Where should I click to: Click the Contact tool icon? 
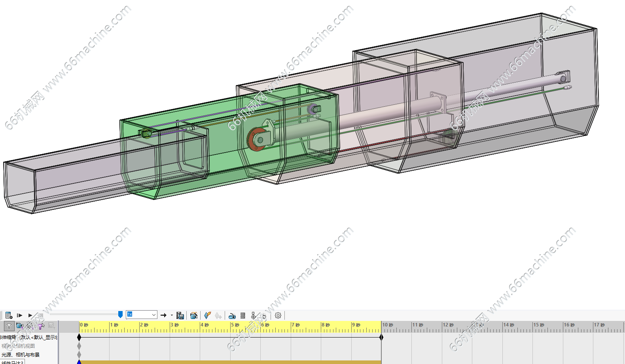[x=254, y=316]
